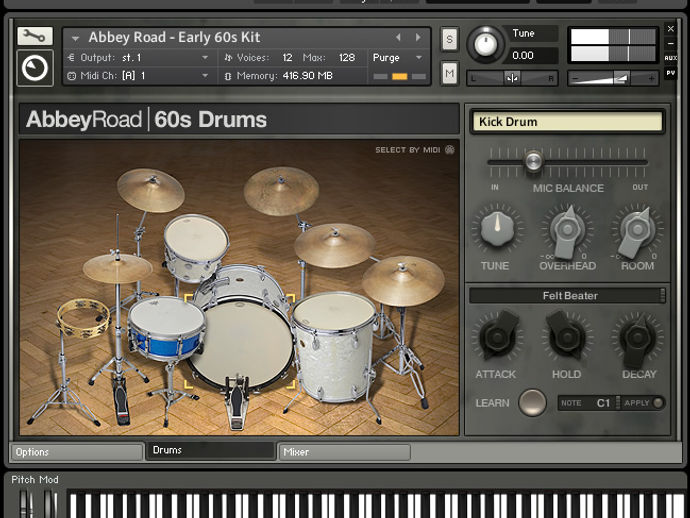Select the top left crash cymbal
This screenshot has width=690, height=518.
(x=150, y=190)
